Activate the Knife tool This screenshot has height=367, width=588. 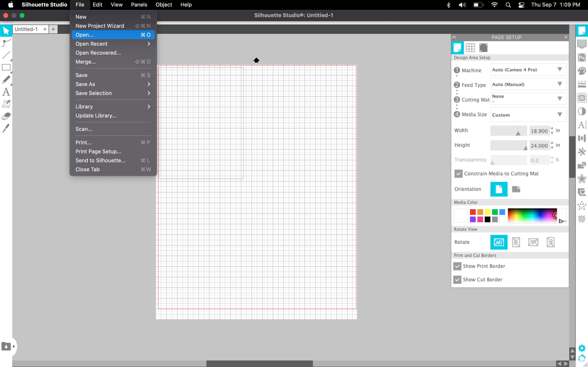pos(6,129)
